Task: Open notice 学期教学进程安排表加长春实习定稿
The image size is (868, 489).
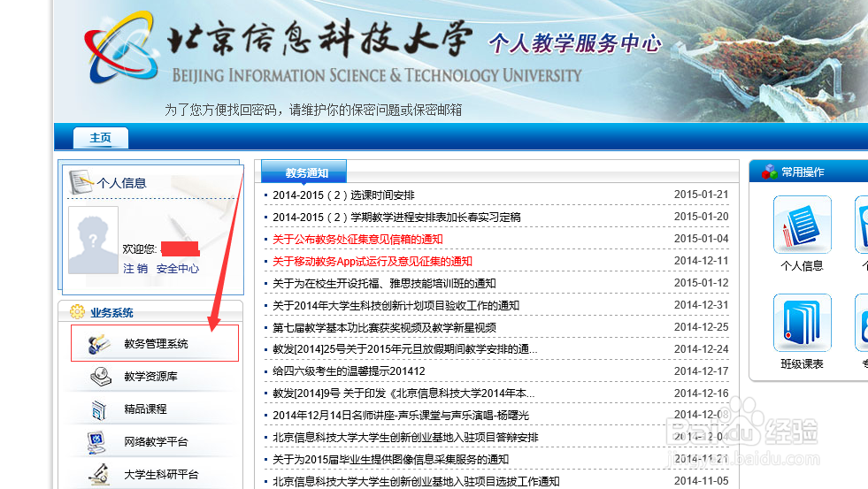Action: 396,218
